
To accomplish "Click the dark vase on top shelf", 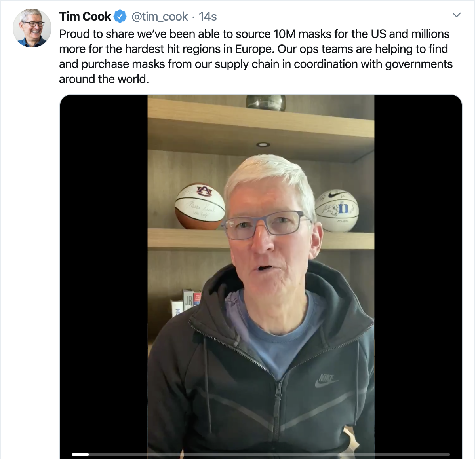I will [266, 102].
